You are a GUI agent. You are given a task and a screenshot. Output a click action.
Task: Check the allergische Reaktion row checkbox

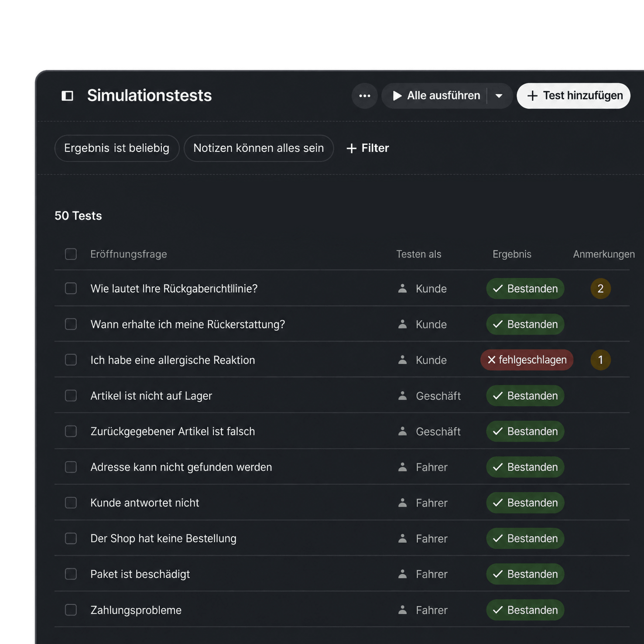71,360
